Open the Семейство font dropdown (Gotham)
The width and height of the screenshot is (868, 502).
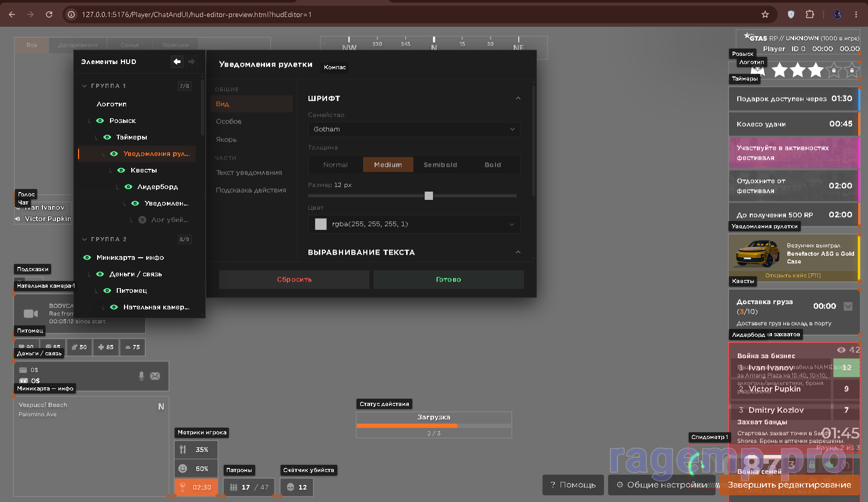414,129
